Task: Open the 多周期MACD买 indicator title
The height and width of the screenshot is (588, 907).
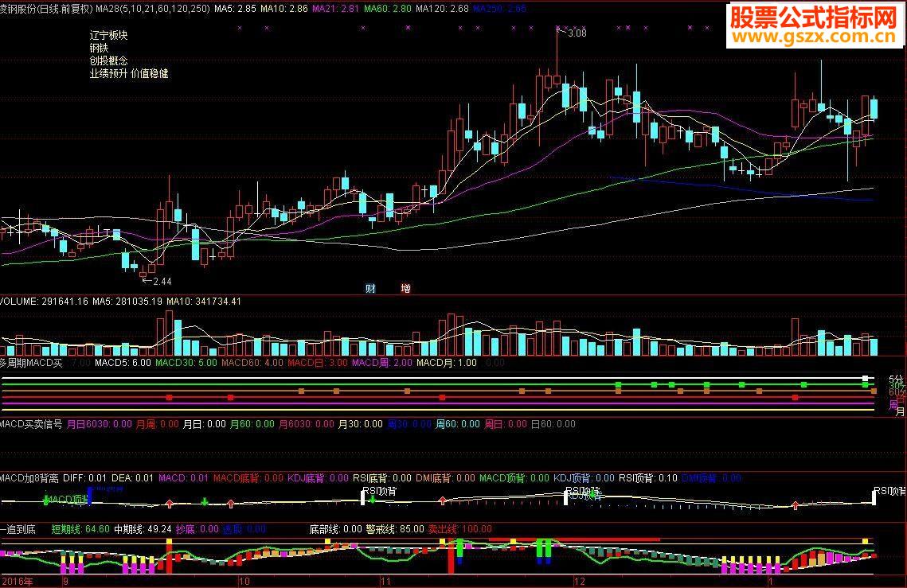Action: [31, 363]
